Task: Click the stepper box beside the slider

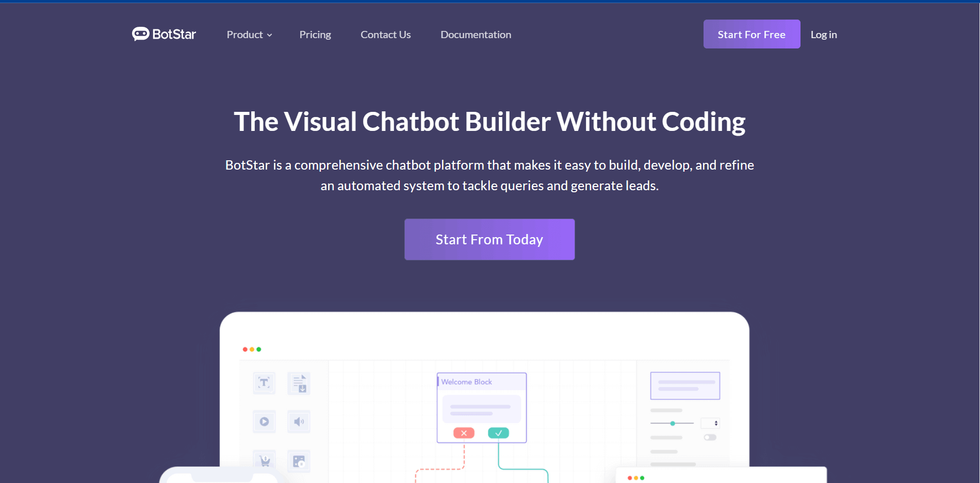Action: [x=710, y=423]
